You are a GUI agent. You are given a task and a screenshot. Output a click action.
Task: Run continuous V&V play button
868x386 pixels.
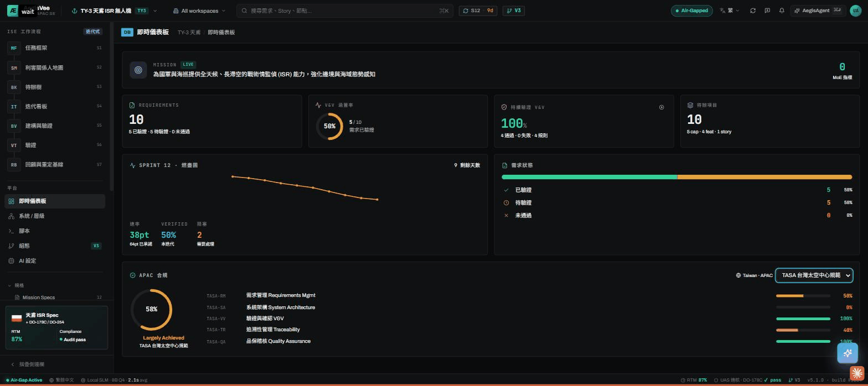[x=662, y=107]
